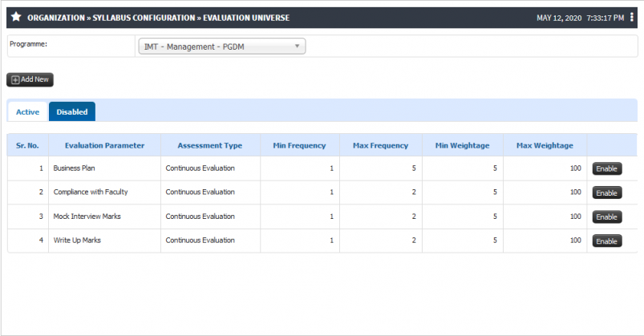Enable the Mock Interview Marks parameter

click(606, 217)
